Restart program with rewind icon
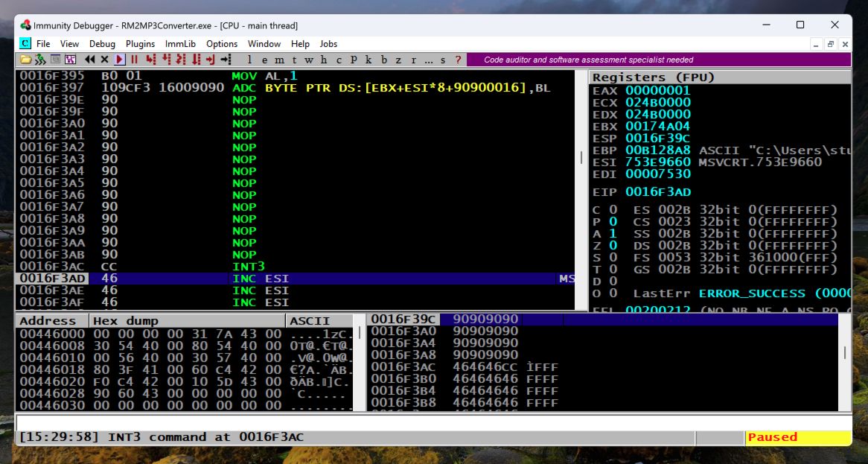The width and height of the screenshot is (868, 464). (89, 60)
